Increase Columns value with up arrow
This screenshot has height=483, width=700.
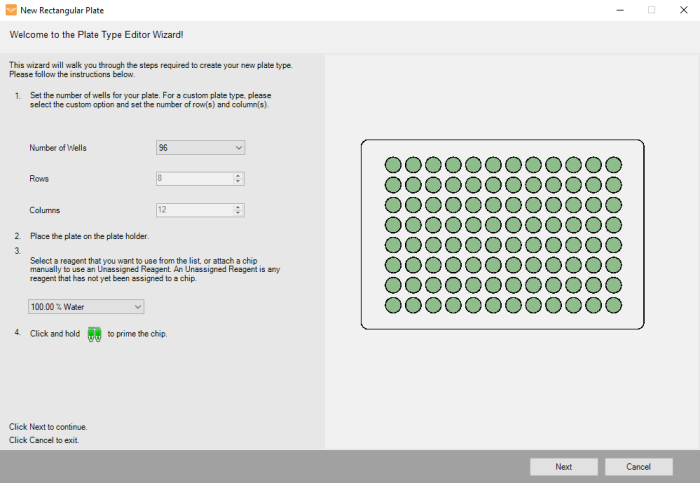tap(238, 207)
